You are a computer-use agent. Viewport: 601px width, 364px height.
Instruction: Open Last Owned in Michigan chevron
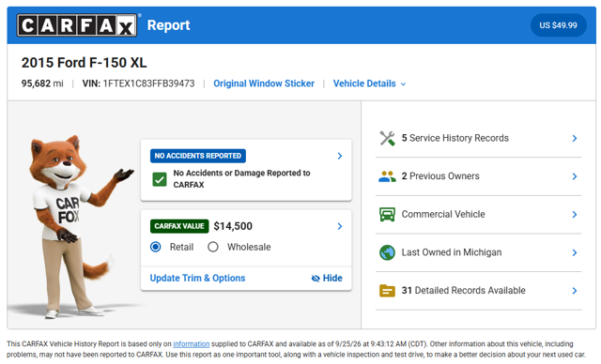coord(574,252)
